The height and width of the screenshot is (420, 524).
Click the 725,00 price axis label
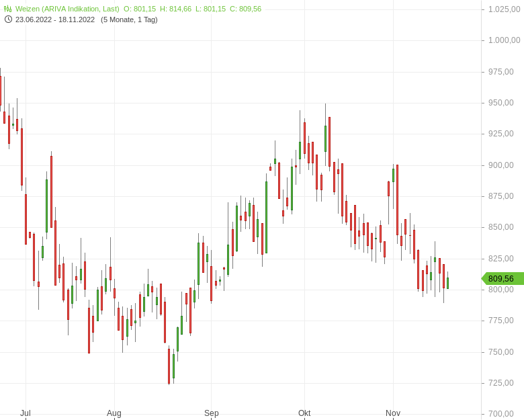[x=501, y=383]
